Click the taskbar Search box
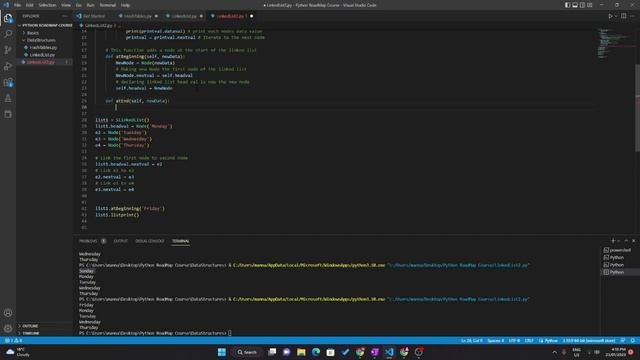The image size is (640, 360). click(247, 352)
